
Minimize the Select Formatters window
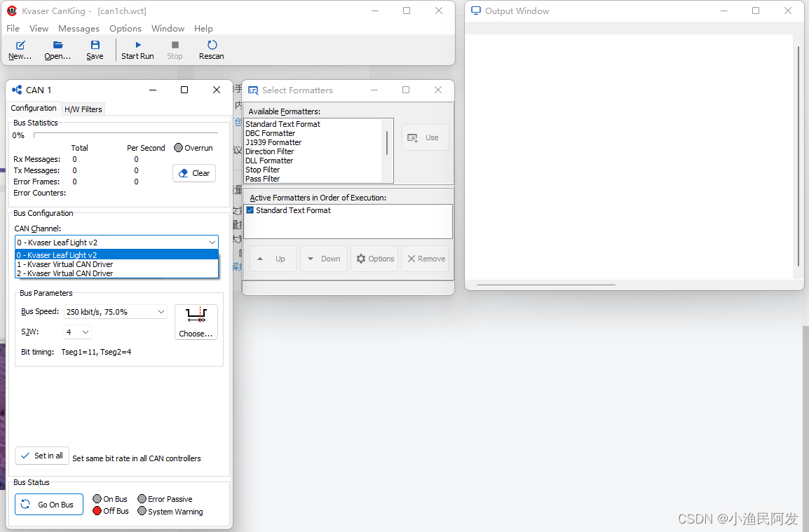click(x=374, y=90)
